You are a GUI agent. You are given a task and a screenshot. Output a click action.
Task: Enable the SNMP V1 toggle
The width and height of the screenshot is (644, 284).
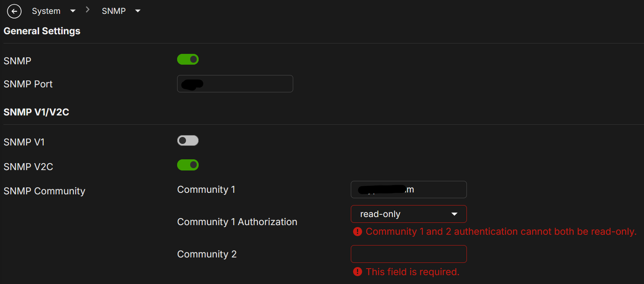(x=188, y=140)
